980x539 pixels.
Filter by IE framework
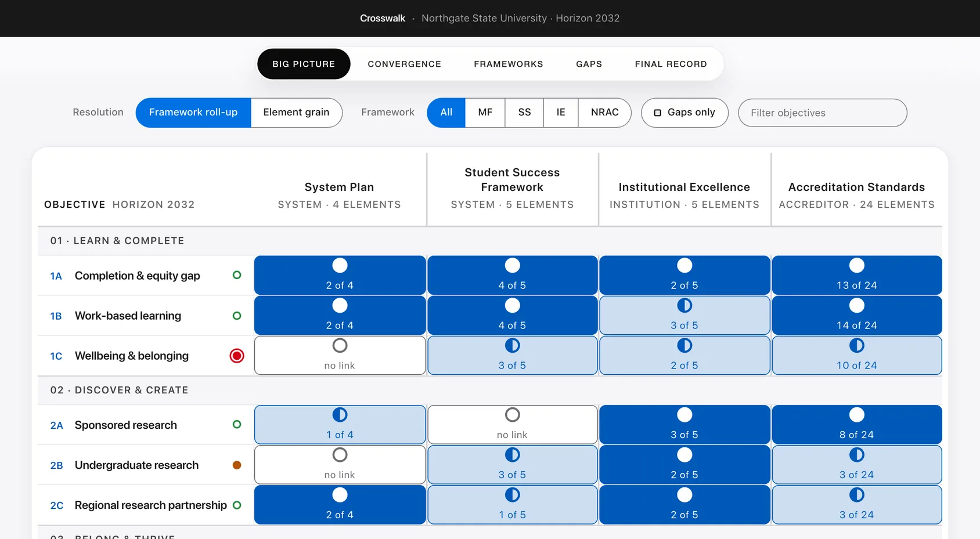point(561,113)
